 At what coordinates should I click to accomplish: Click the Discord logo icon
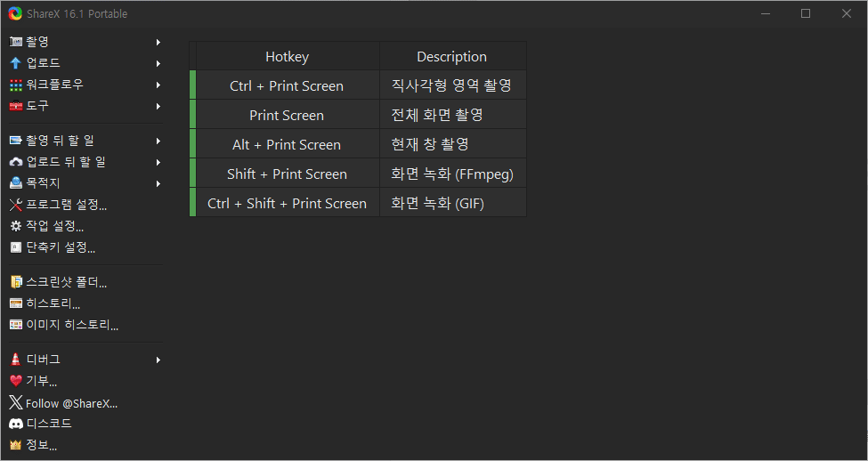(16, 424)
